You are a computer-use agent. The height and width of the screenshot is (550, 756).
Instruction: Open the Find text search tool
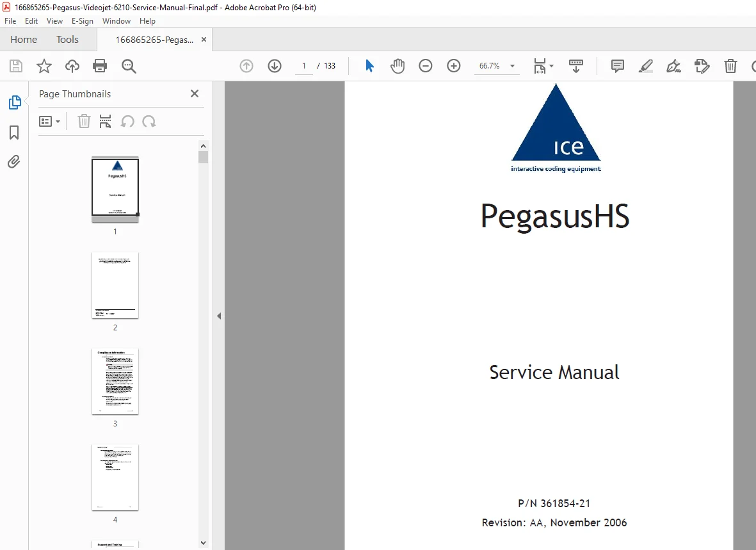pyautogui.click(x=129, y=66)
